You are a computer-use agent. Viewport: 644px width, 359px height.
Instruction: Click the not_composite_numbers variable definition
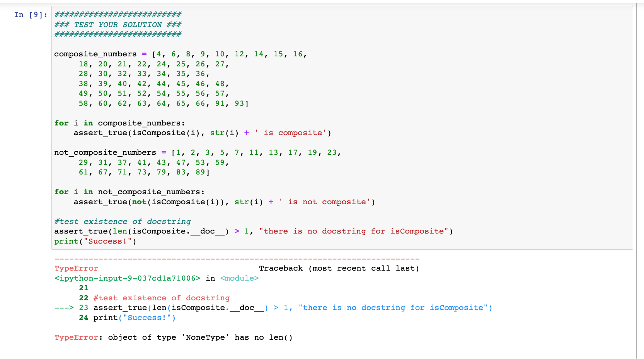click(x=105, y=152)
